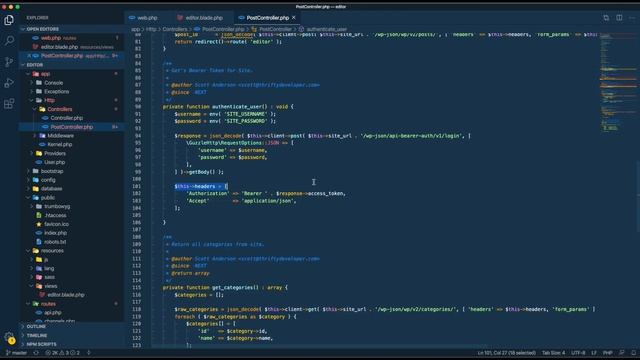Open the Explorer view in activity bar

tap(9, 20)
